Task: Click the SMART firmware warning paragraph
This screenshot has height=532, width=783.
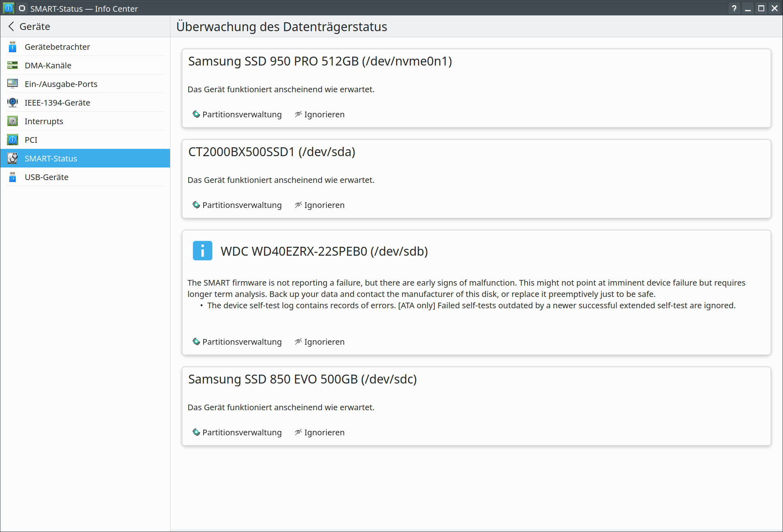Action: tap(466, 288)
